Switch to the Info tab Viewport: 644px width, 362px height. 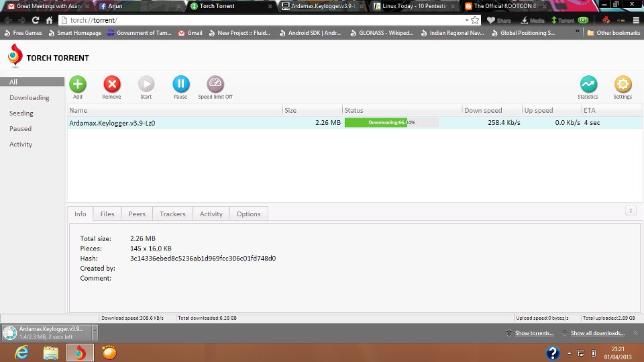(80, 214)
